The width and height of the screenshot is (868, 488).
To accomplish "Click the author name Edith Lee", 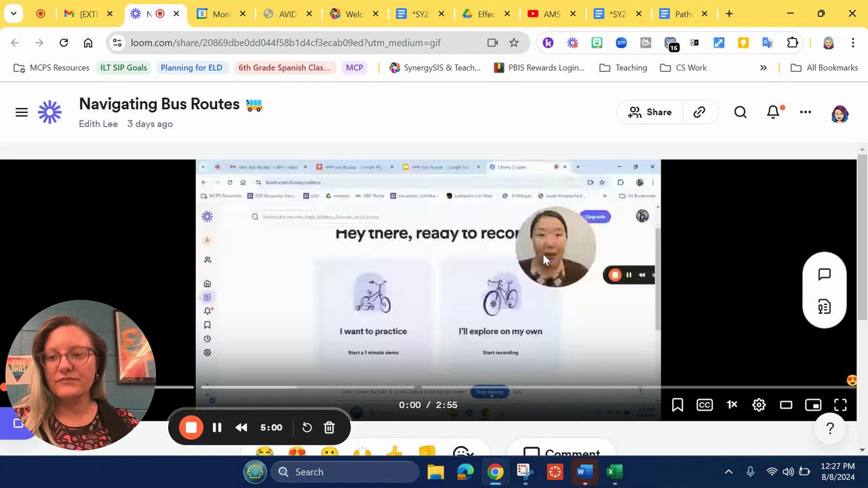I will [x=98, y=124].
